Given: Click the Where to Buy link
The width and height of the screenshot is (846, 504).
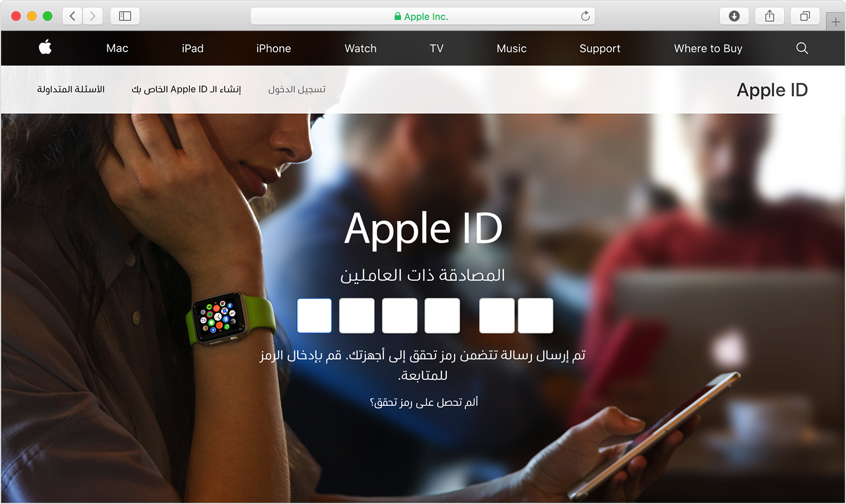Looking at the screenshot, I should [708, 48].
